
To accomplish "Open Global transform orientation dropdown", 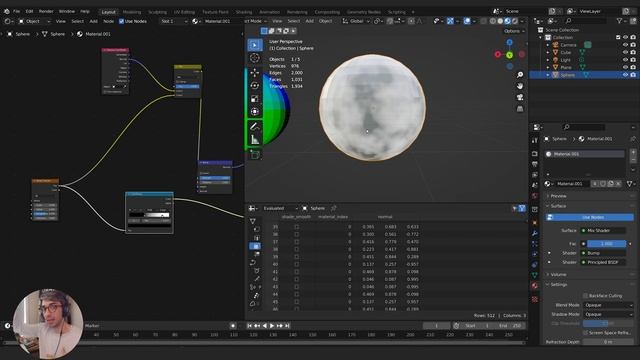I will [x=356, y=21].
